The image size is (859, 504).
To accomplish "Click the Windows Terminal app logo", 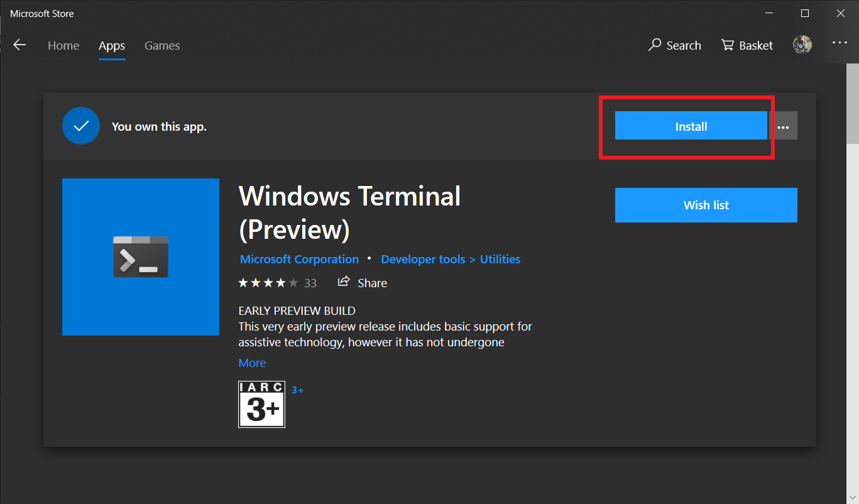I will [x=140, y=256].
